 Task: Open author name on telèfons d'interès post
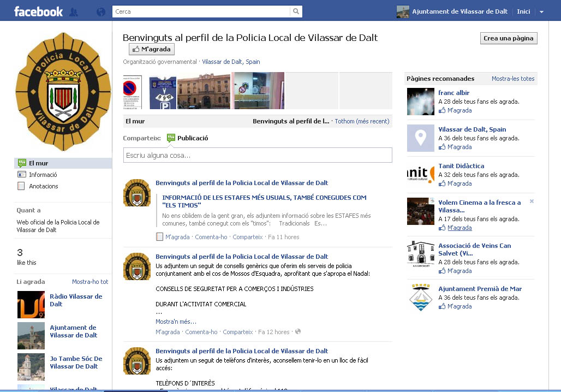click(x=242, y=351)
